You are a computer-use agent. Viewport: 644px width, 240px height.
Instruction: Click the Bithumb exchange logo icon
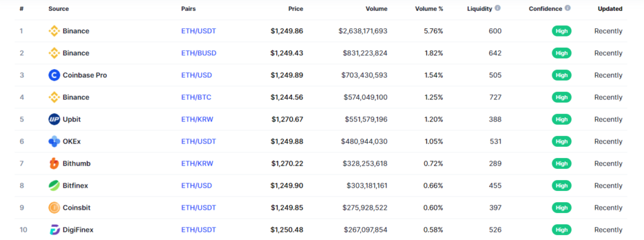pyautogui.click(x=54, y=163)
